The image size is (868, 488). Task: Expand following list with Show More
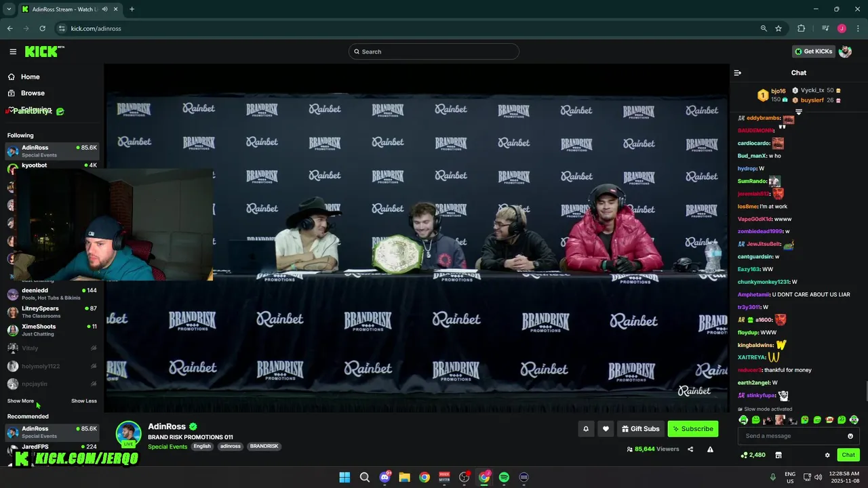pyautogui.click(x=20, y=401)
